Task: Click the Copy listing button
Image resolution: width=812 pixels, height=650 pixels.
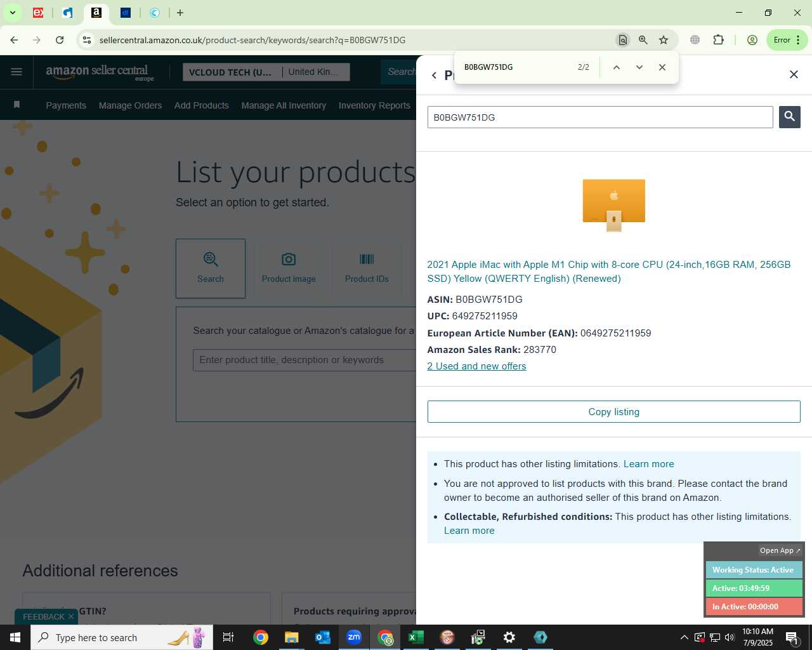Action: click(x=614, y=412)
